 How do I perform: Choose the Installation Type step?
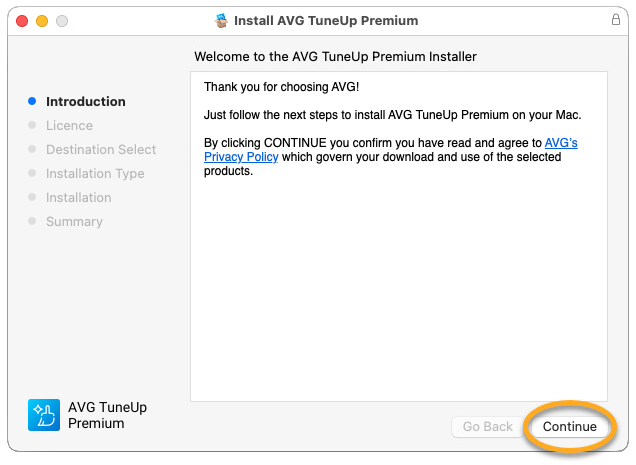tap(95, 173)
